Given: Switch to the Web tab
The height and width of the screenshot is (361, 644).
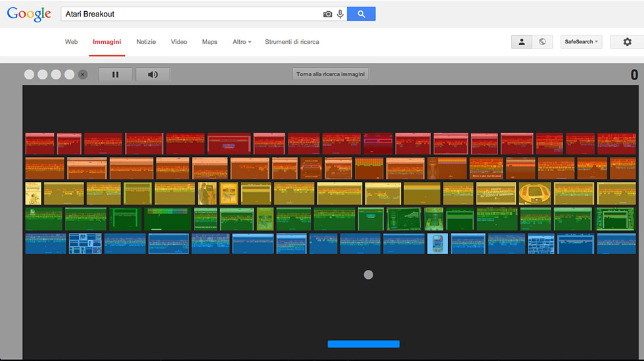Looking at the screenshot, I should coord(71,42).
